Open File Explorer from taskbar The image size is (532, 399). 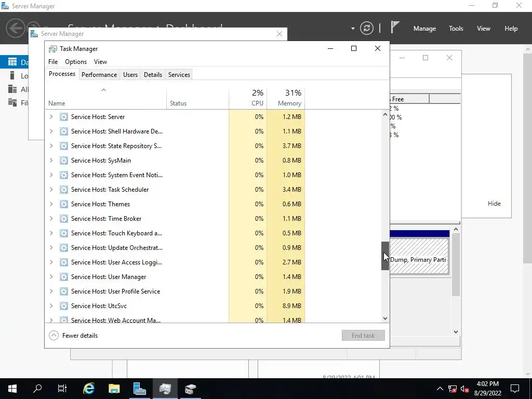tap(114, 389)
